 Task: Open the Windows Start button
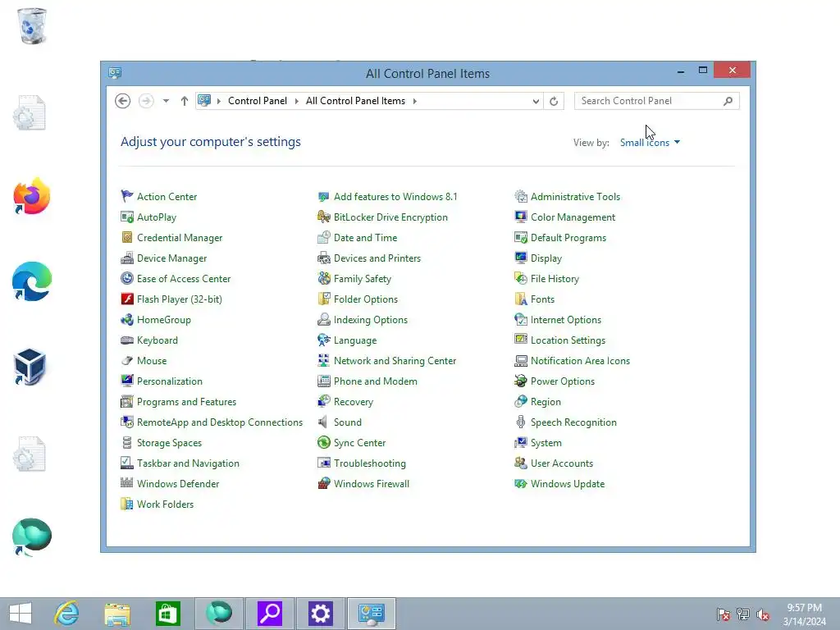click(x=21, y=614)
